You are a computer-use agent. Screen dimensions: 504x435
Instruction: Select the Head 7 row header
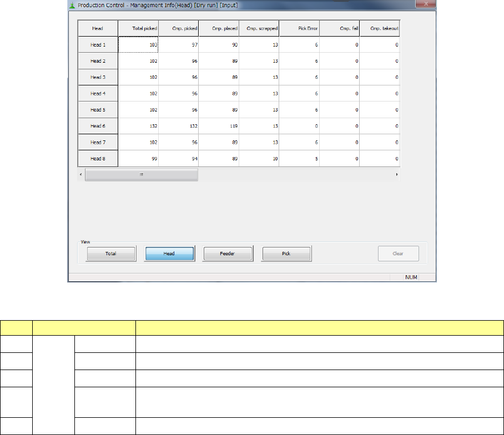98,143
